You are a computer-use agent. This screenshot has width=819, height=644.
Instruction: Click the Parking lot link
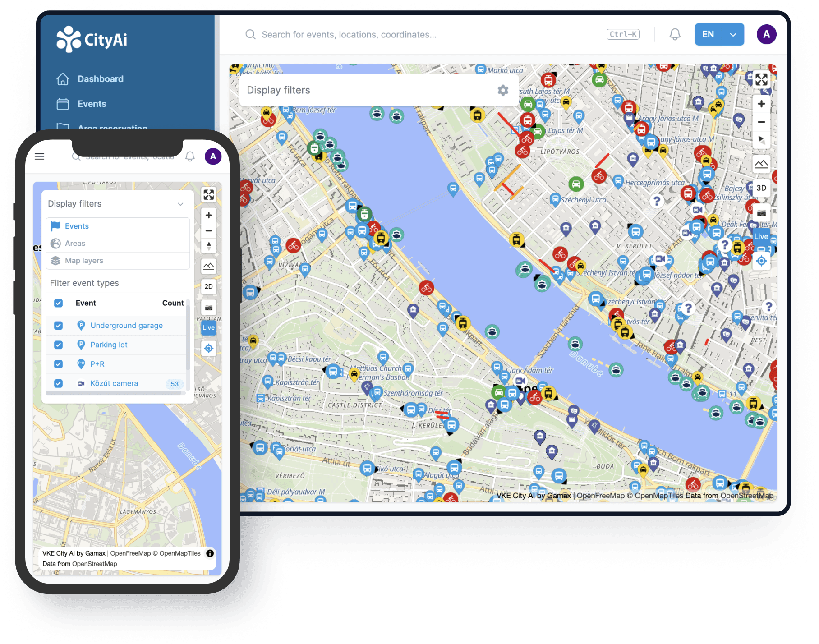point(109,345)
